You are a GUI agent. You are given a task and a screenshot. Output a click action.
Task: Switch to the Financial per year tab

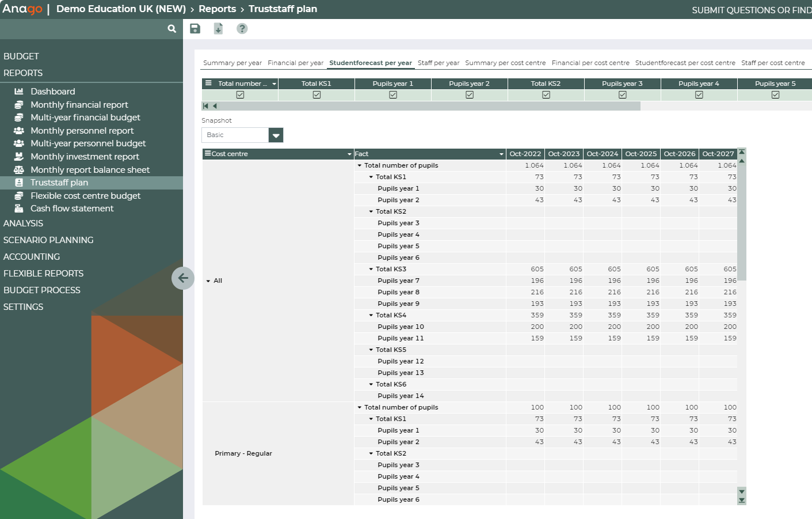296,63
